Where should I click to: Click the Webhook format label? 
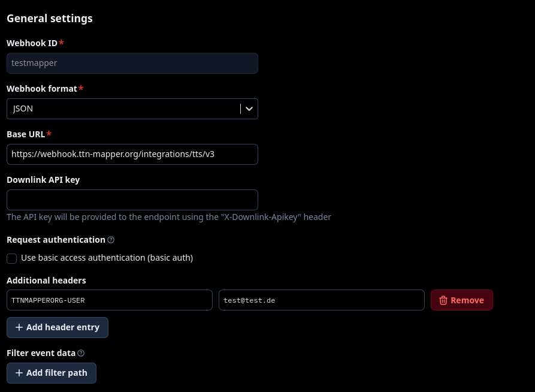[x=41, y=89]
